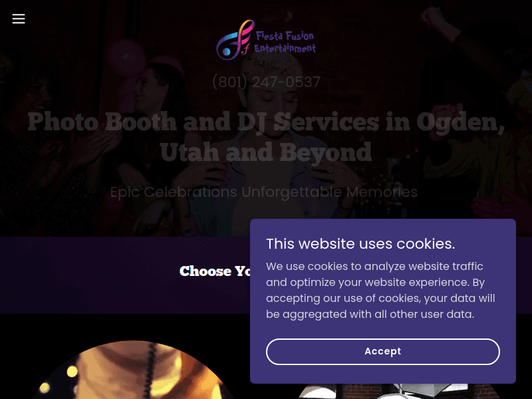Click the colorful music note logo icon

point(235,40)
